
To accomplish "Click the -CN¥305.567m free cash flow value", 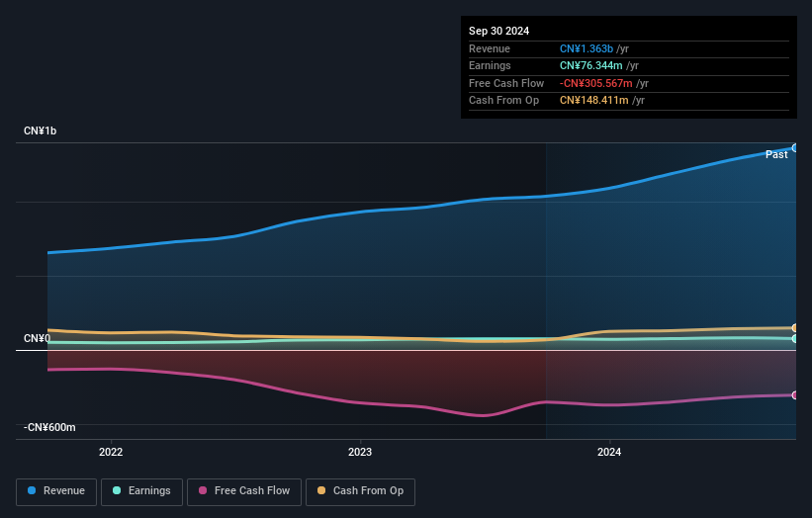I will click(595, 83).
